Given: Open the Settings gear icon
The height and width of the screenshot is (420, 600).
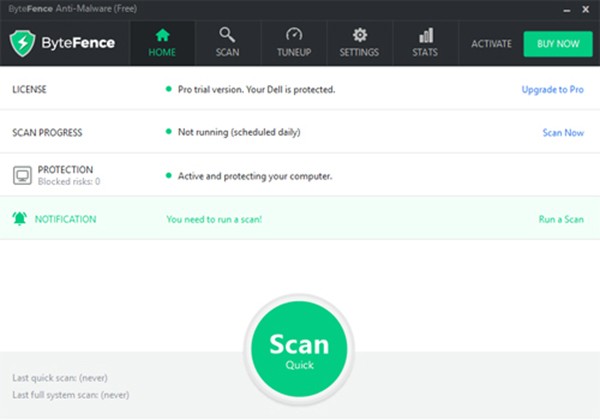Looking at the screenshot, I should (x=360, y=35).
